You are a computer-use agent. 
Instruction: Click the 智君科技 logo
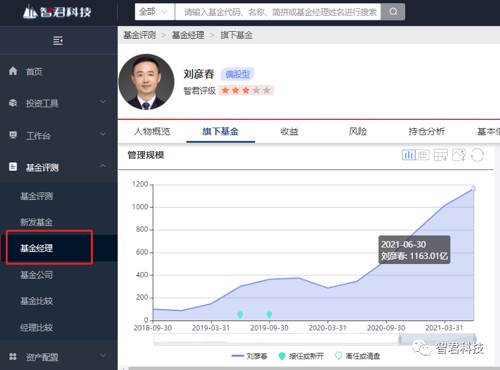coord(57,12)
